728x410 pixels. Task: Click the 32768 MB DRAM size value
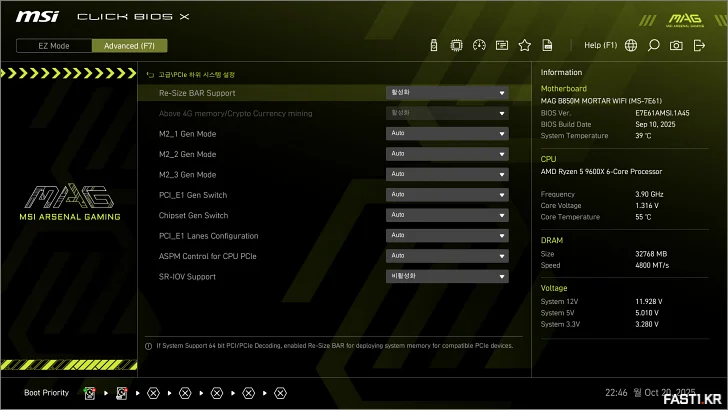651,254
